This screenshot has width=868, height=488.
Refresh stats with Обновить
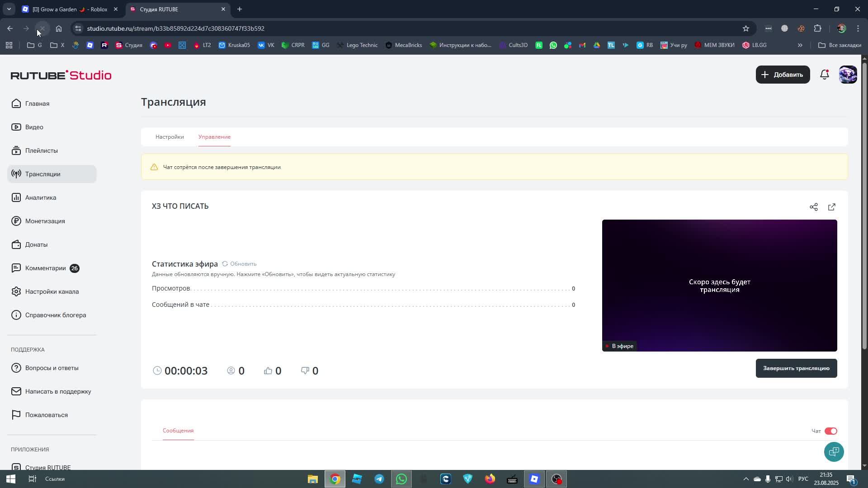point(239,264)
